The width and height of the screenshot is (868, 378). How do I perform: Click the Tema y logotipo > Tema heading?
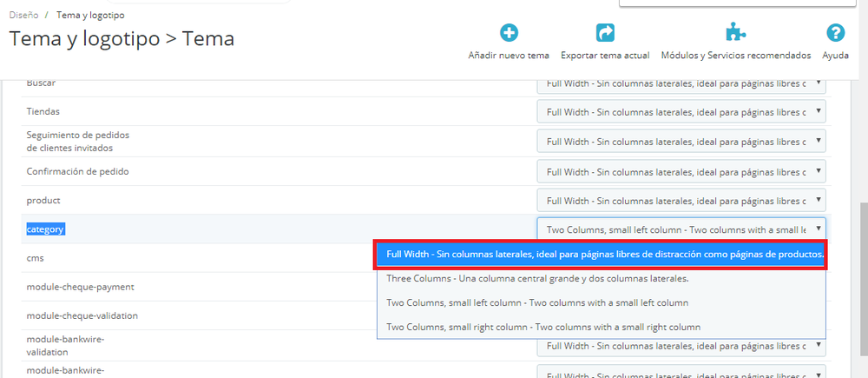(x=122, y=39)
